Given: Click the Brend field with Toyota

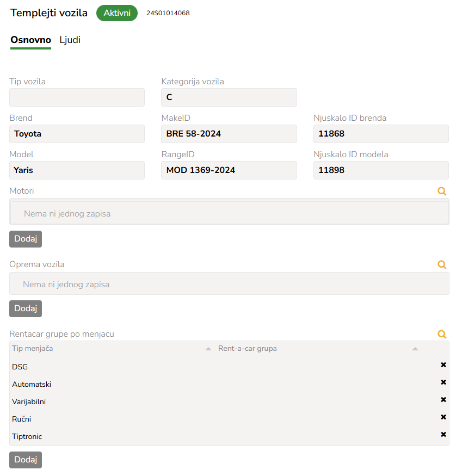Looking at the screenshot, I should coord(77,134).
